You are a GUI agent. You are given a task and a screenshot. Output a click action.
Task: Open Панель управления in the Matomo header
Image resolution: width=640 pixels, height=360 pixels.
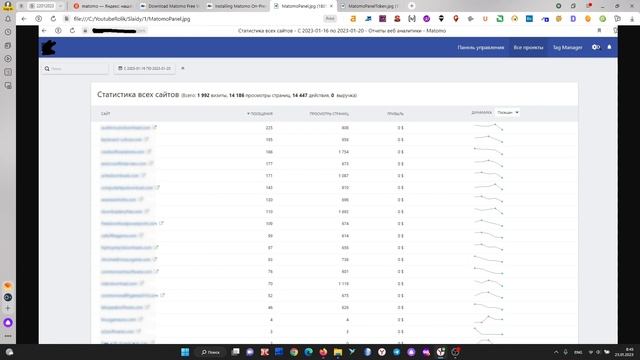tap(480, 47)
